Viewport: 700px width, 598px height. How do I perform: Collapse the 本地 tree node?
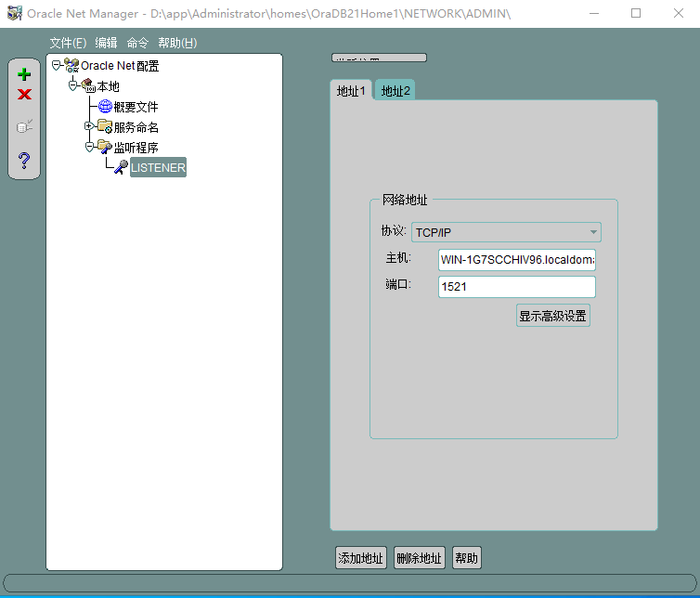tap(72, 84)
